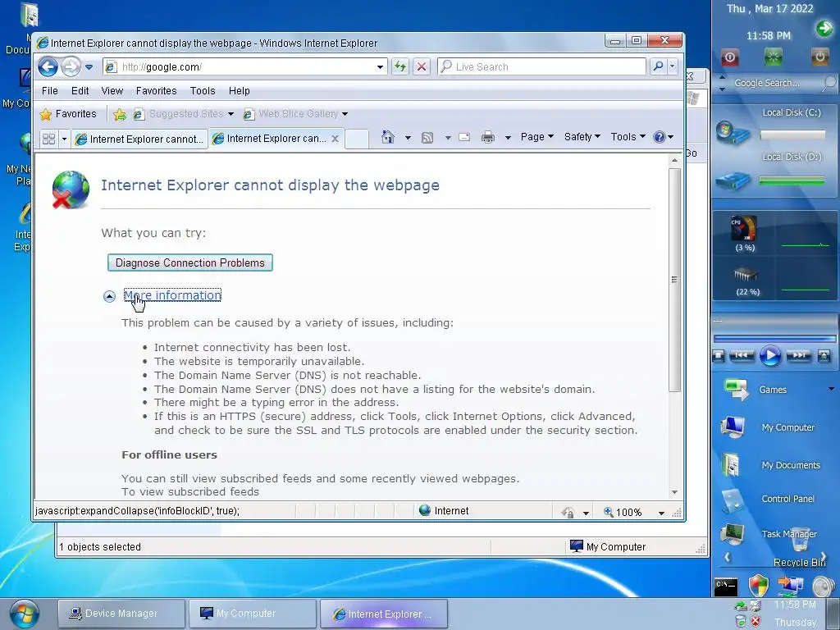
Task: Click the speaker volume icon in sidebar
Action: pos(822,586)
